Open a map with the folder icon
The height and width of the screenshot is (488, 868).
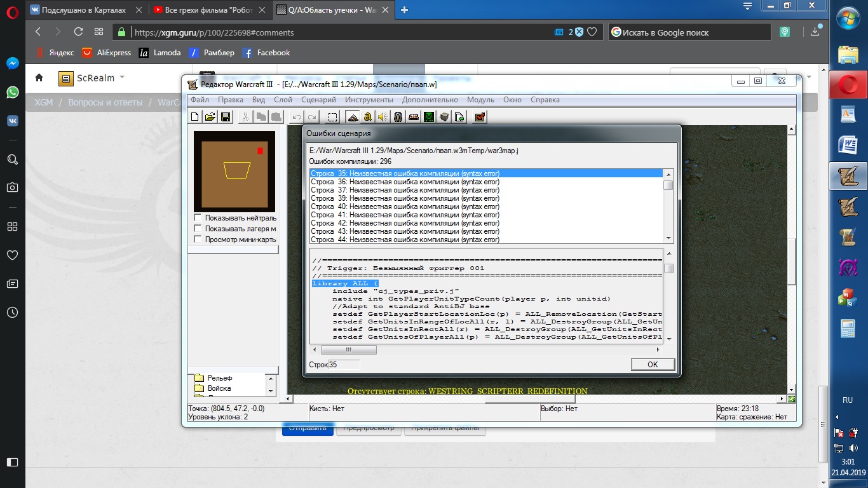coord(209,117)
